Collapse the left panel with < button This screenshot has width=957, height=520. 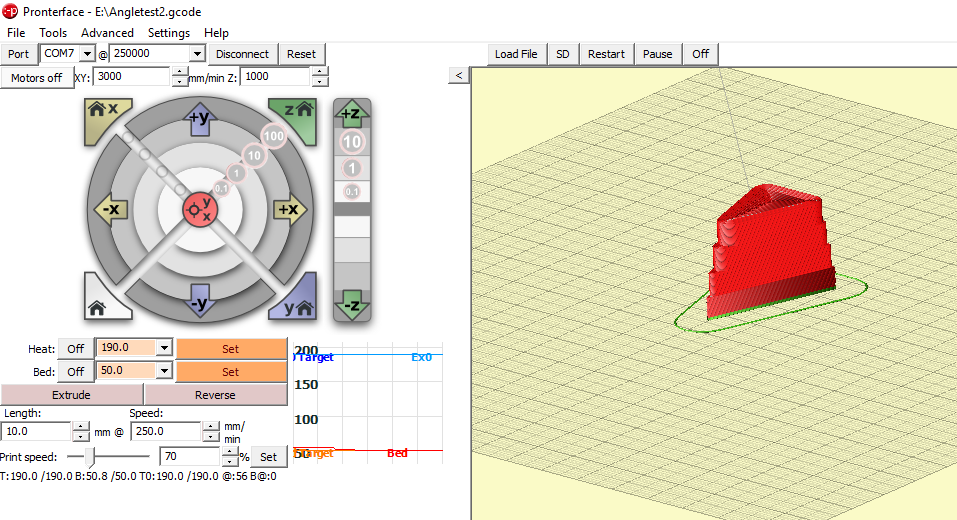point(459,75)
